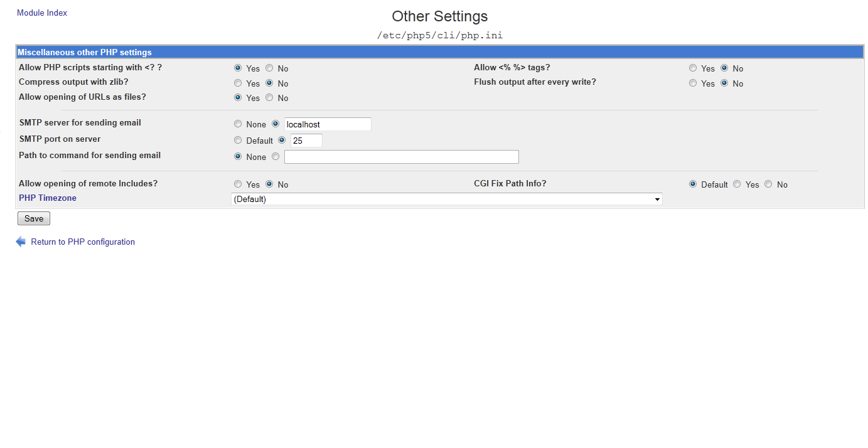
Task: Click the SMTP server localhost field
Action: [x=328, y=124]
